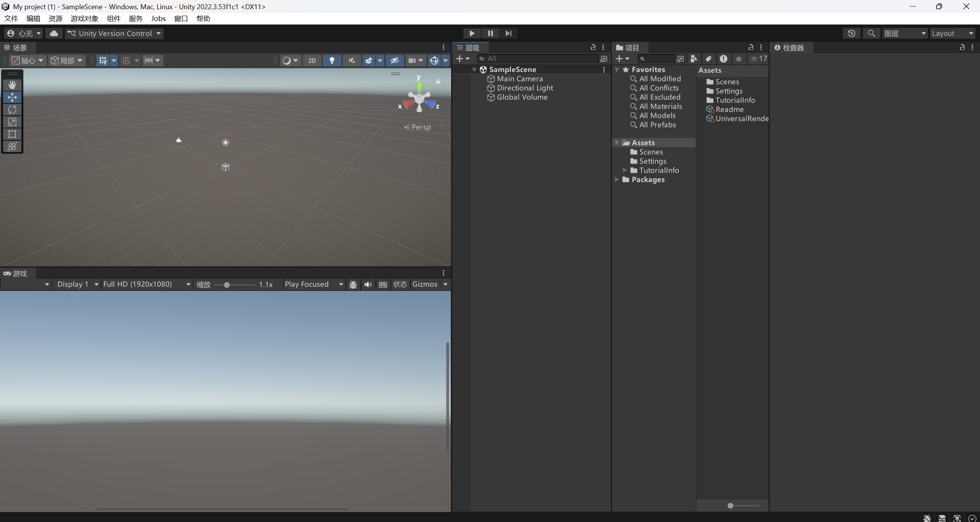Select the Rect transform tool
The height and width of the screenshot is (522, 980).
(12, 134)
